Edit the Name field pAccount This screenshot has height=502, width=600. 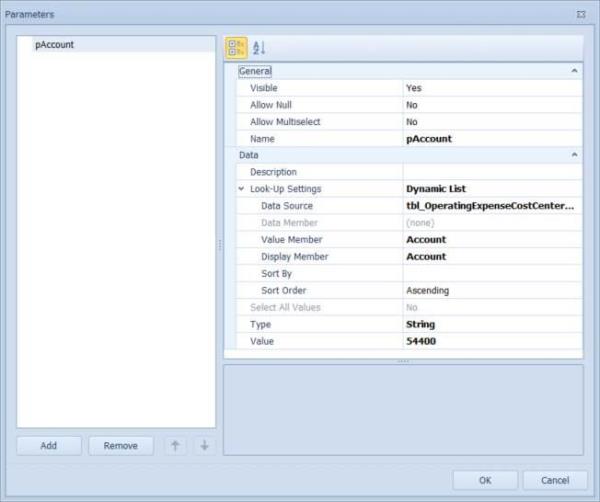(x=490, y=139)
